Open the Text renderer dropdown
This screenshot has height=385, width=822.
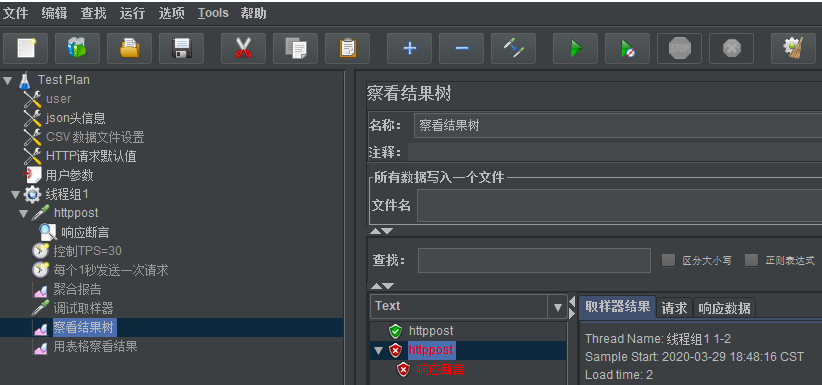click(557, 307)
